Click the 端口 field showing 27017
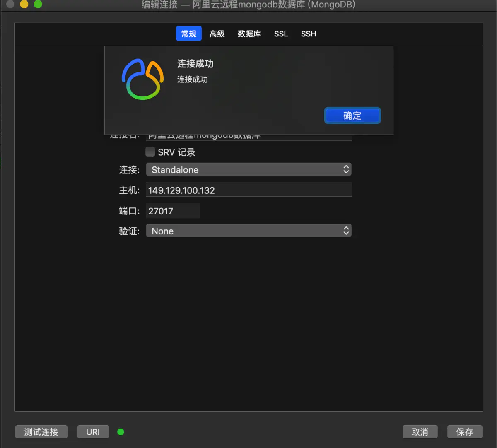 pos(173,211)
